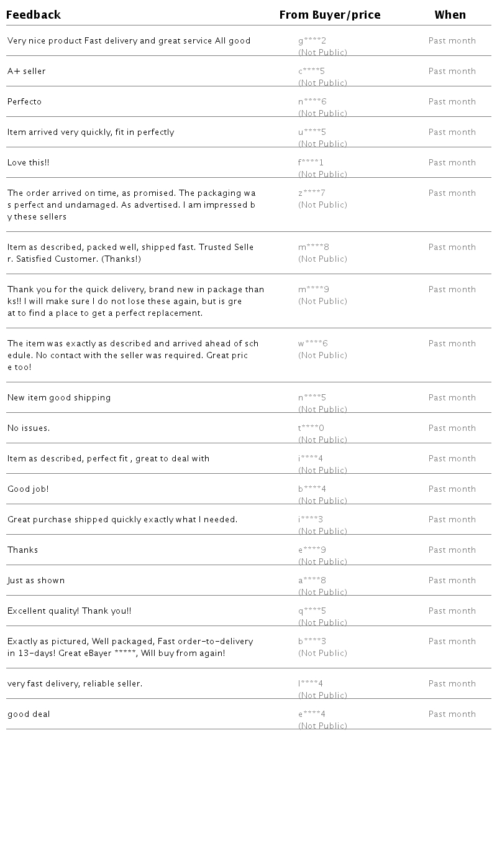Viewport: 497px width, 868px height.
Task: Click the "Good job!" feedback comment
Action: 28,489
